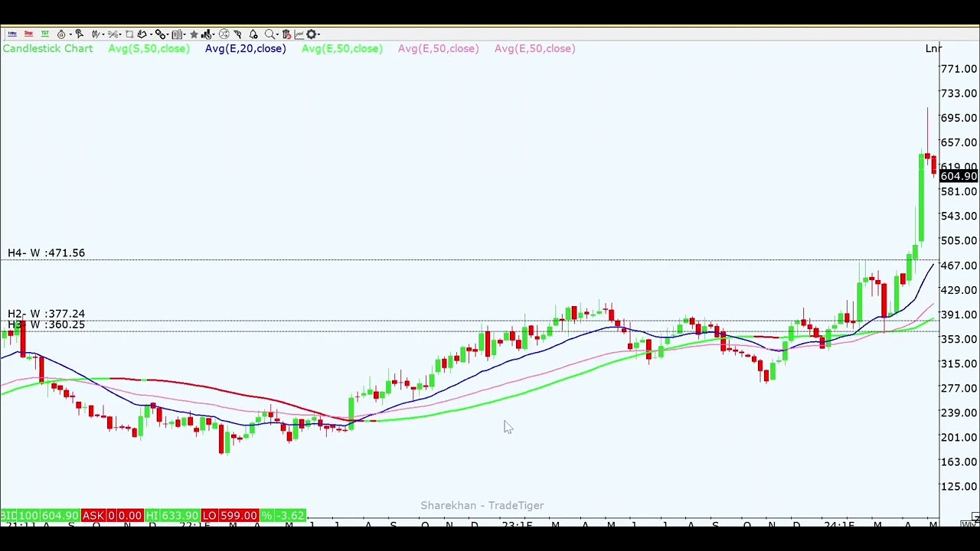Expand dropdown arrow beside candlestick type icon
The height and width of the screenshot is (551, 980).
click(x=103, y=34)
